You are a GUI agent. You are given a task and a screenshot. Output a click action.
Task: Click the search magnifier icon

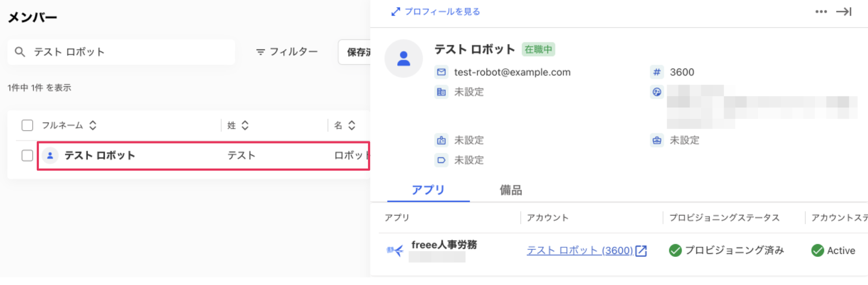click(x=20, y=52)
